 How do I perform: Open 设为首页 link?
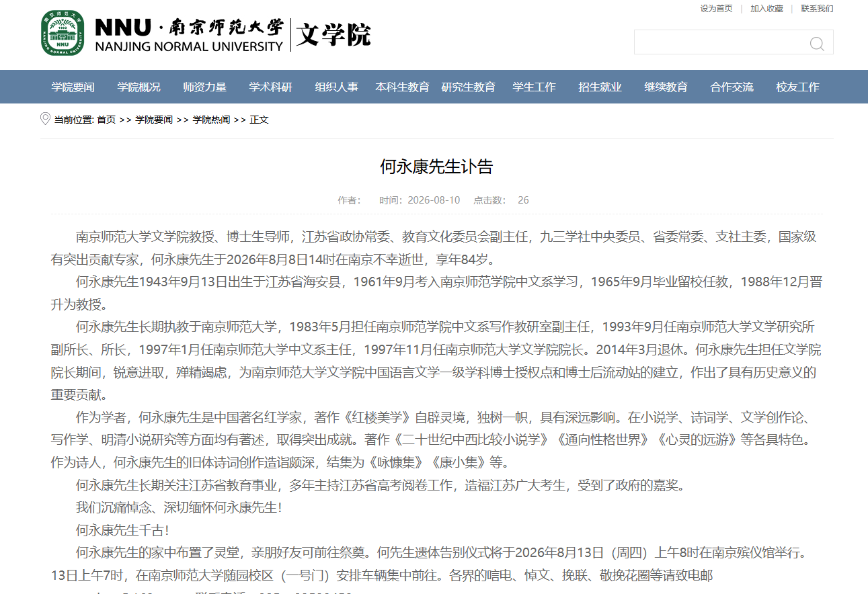716,9
